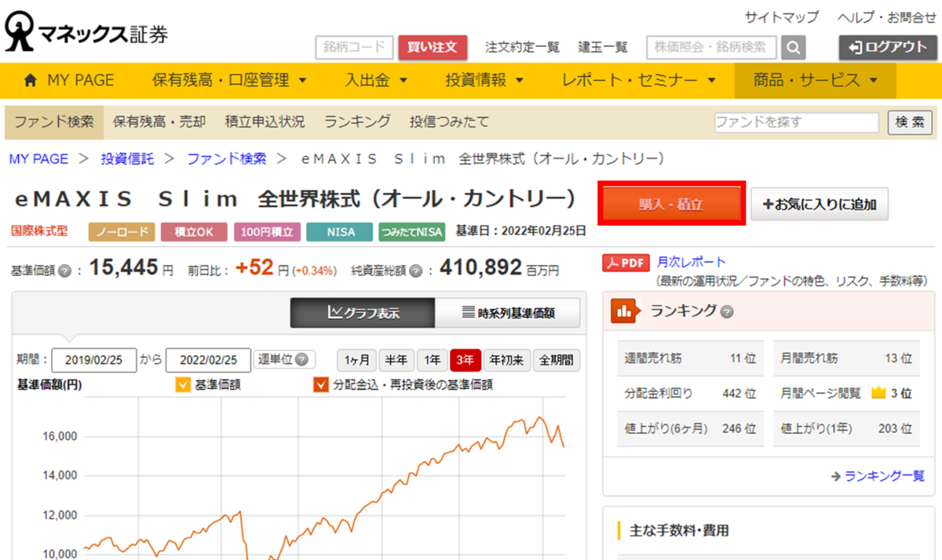The image size is (942, 560).
Task: Open ランキング一覧 link
Action: click(884, 476)
